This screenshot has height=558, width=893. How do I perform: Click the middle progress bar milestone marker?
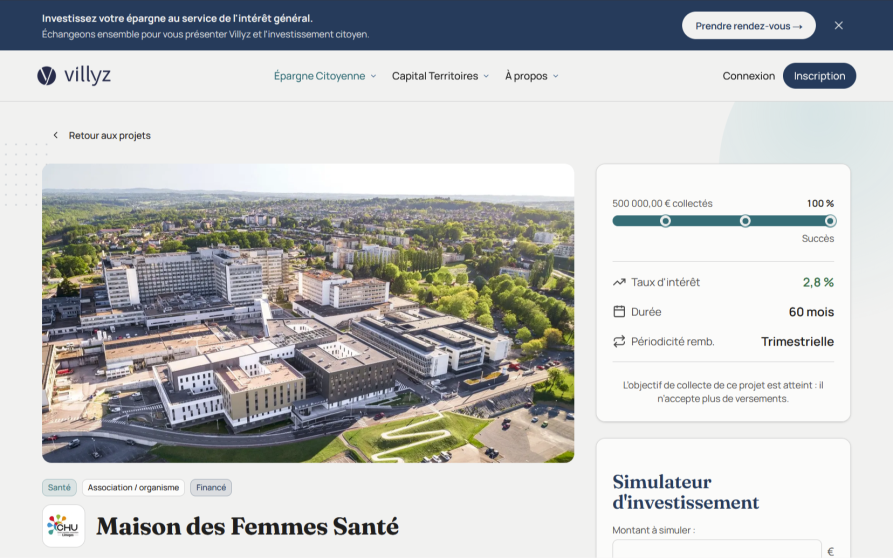(745, 221)
